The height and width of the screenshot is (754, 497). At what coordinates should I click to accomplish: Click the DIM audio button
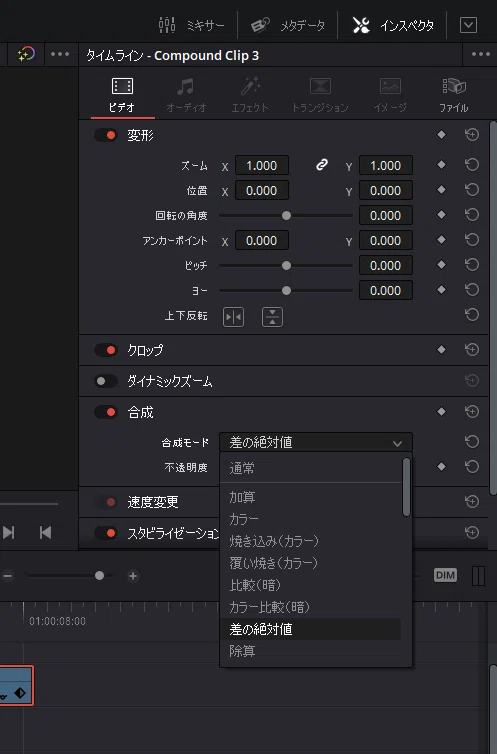[x=445, y=575]
